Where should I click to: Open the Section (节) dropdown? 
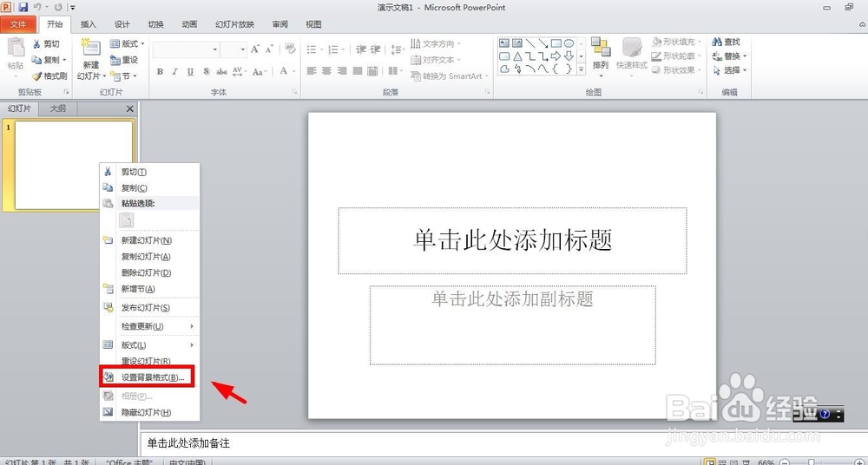point(123,76)
